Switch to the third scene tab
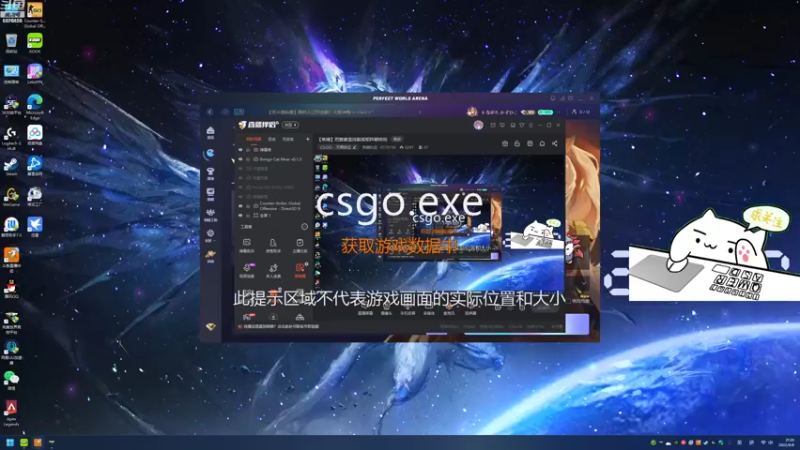This screenshot has width=800, height=450. tap(288, 139)
